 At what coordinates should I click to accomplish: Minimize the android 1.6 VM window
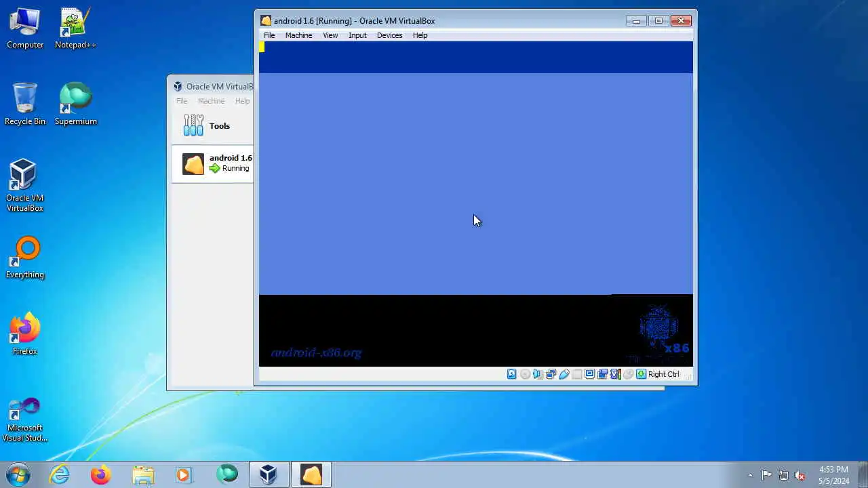click(636, 21)
